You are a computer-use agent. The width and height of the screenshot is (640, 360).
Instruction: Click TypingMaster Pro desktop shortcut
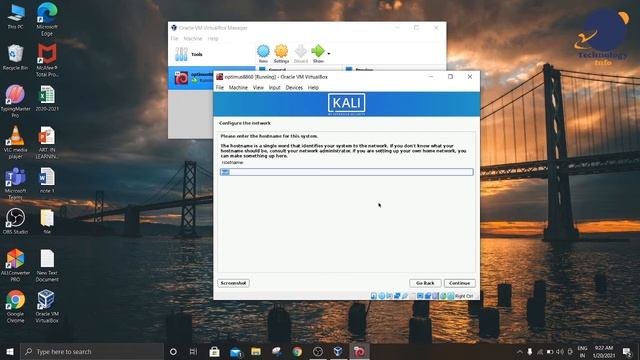click(16, 101)
